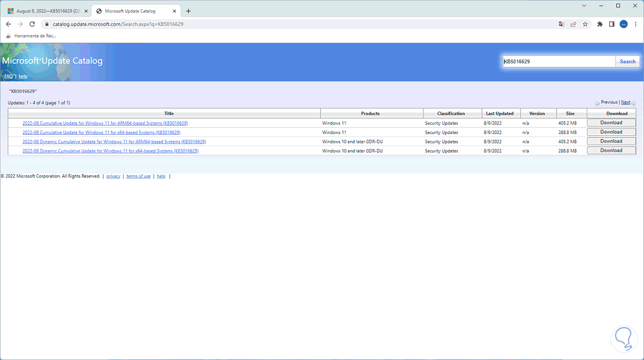Reload the page with the refresh icon

[x=32, y=24]
